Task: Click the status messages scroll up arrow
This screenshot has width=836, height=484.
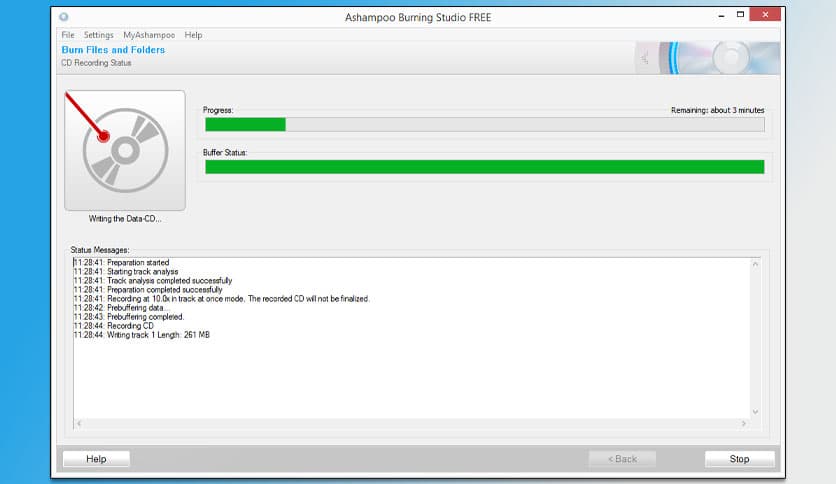Action: (755, 264)
